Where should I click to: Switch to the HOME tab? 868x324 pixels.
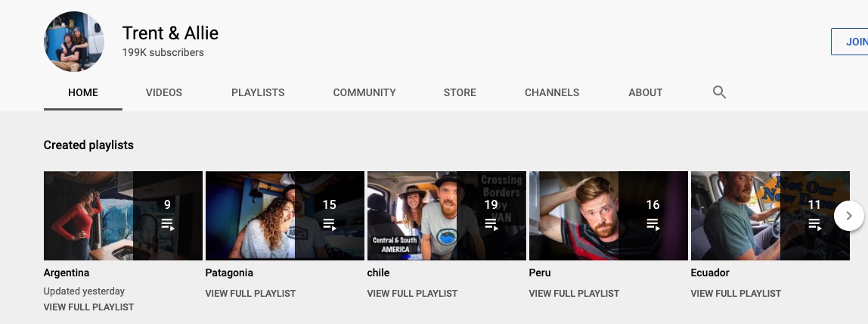click(x=83, y=92)
